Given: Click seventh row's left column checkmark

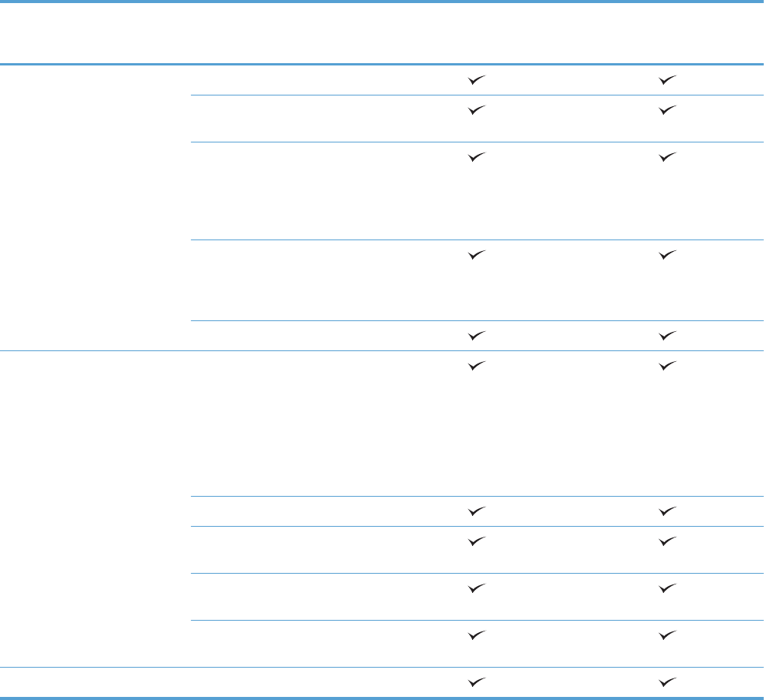Looking at the screenshot, I should pyautogui.click(x=478, y=511).
